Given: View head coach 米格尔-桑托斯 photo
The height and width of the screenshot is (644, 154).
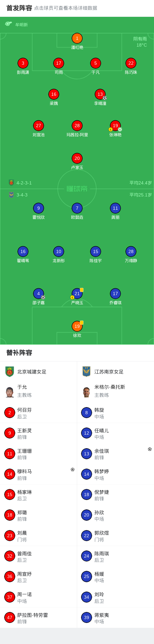Looking at the screenshot, I should click(x=87, y=392).
